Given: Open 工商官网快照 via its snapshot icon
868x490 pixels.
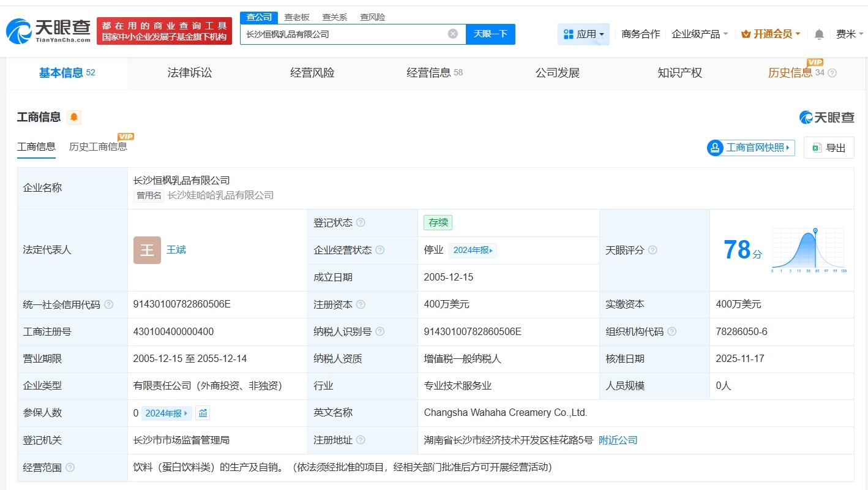Looking at the screenshot, I should pyautogui.click(x=715, y=148).
